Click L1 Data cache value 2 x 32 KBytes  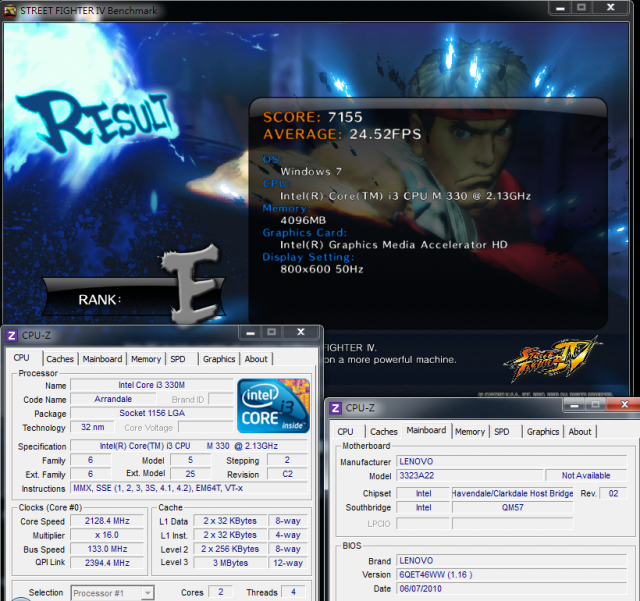pos(230,521)
